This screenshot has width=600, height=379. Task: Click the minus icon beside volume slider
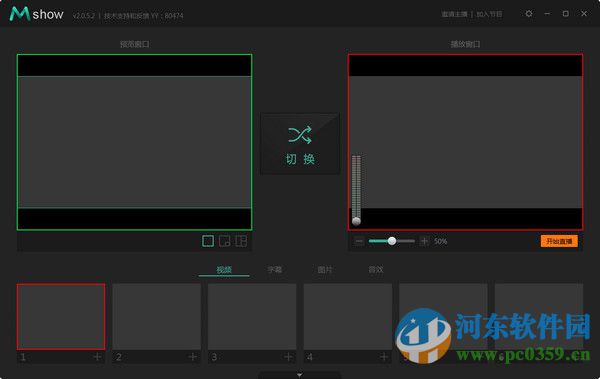359,241
